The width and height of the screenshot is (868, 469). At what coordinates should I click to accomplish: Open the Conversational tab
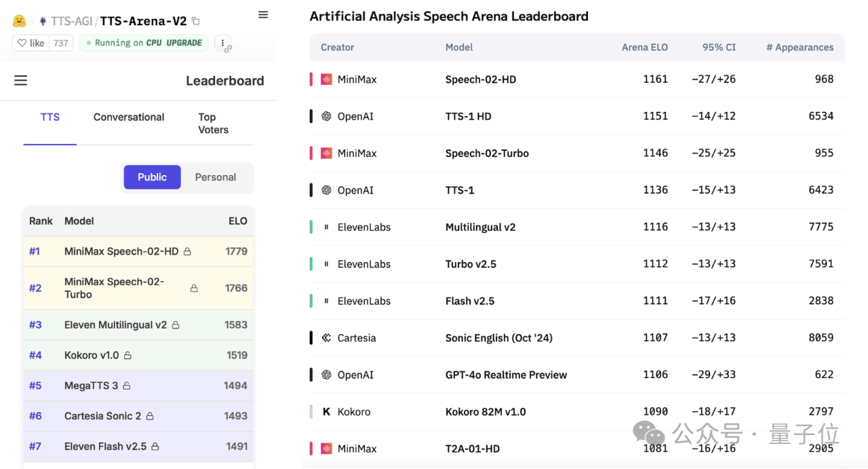pos(129,117)
